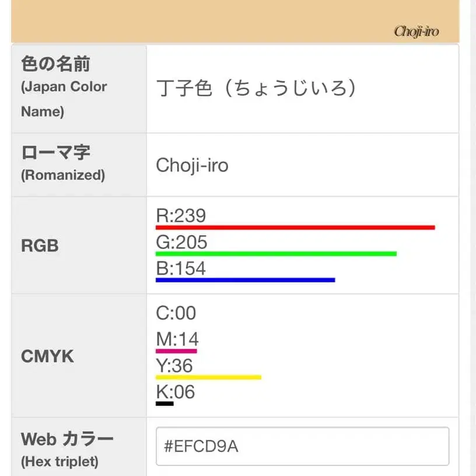This screenshot has width=476, height=476.
Task: Select the Choji-iro label in the header banner
Action: coord(415,32)
